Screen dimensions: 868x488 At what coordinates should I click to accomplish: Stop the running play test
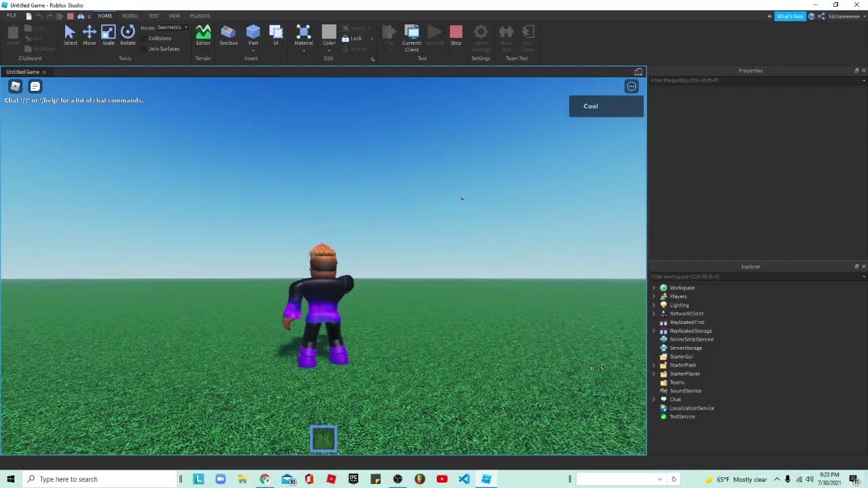click(x=456, y=35)
